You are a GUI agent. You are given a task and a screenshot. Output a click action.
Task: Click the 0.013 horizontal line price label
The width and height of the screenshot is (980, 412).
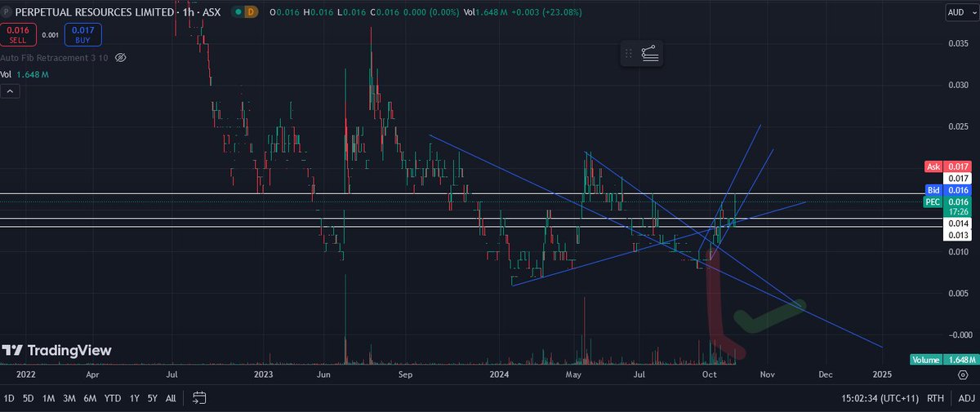click(959, 235)
